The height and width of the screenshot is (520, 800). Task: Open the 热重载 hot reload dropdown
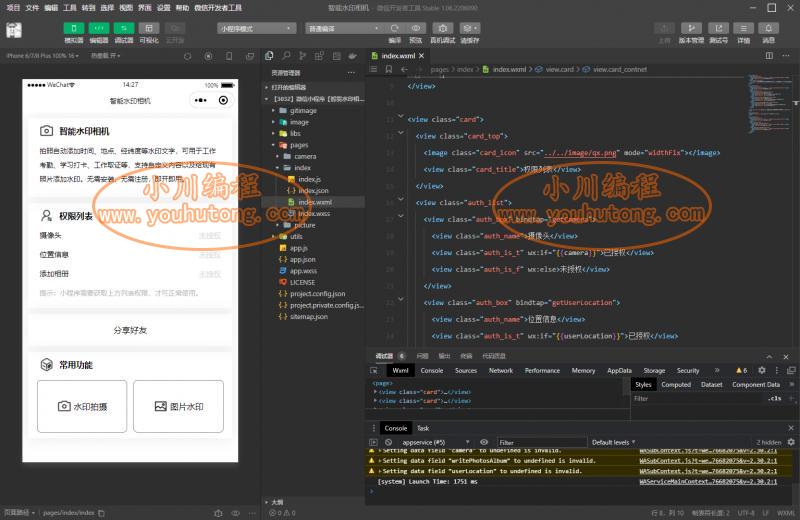click(x=106, y=56)
